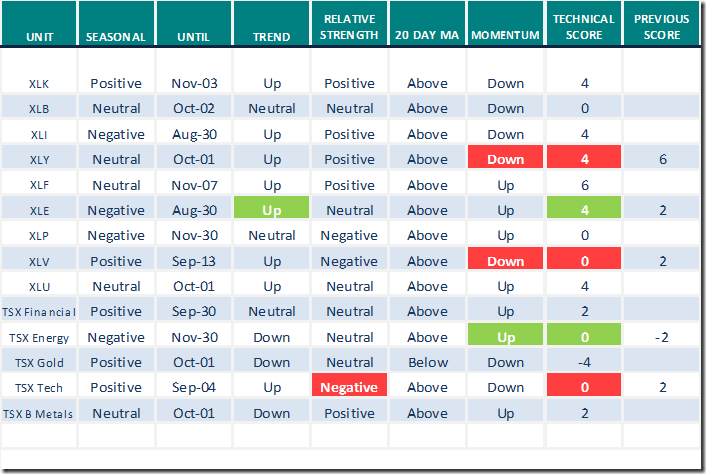Select the XLK unit cell
The image size is (706, 474).
pos(39,83)
